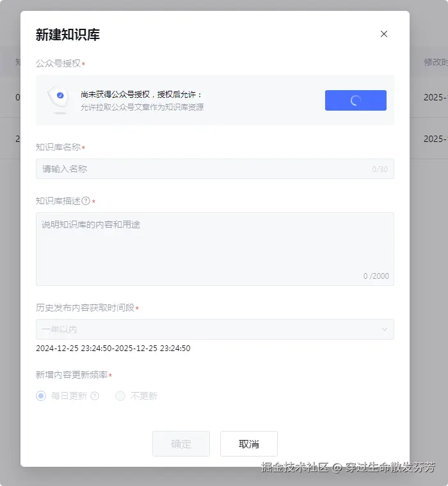Click the 取消 cancel button
The height and width of the screenshot is (486, 448).
click(x=249, y=444)
